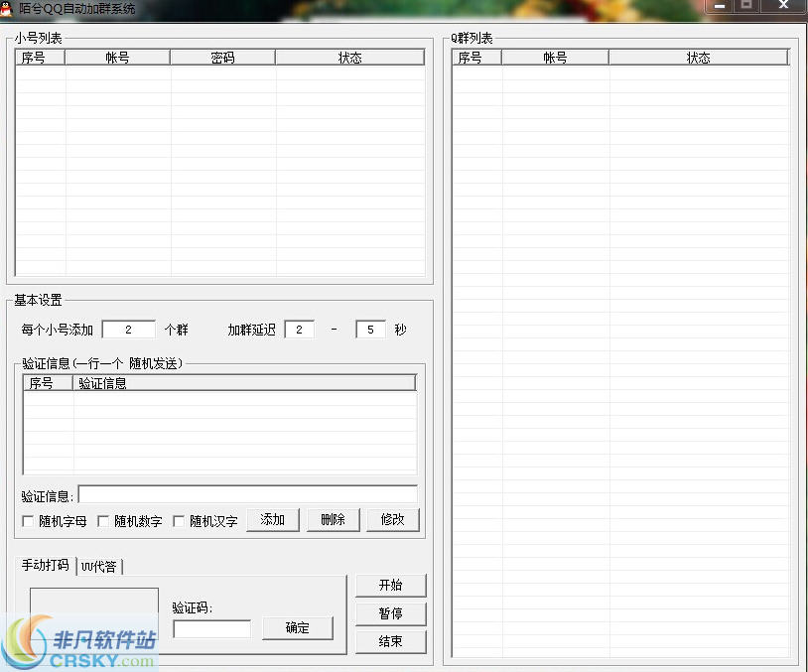
Task: Click inside the 验证信息 input field
Action: click(x=248, y=493)
